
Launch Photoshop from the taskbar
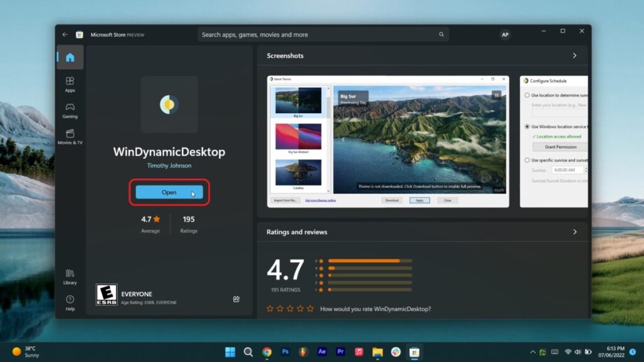pyautogui.click(x=286, y=352)
